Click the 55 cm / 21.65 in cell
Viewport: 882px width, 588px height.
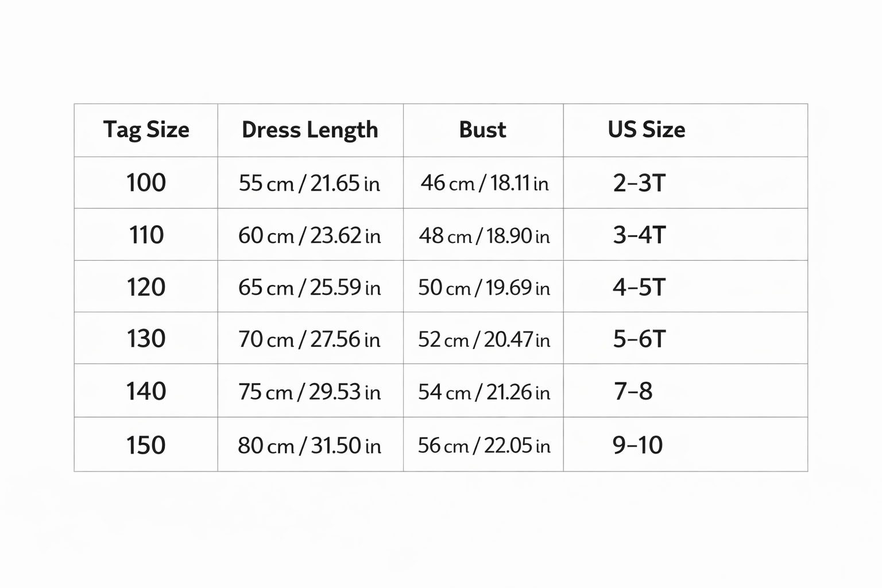click(310, 183)
